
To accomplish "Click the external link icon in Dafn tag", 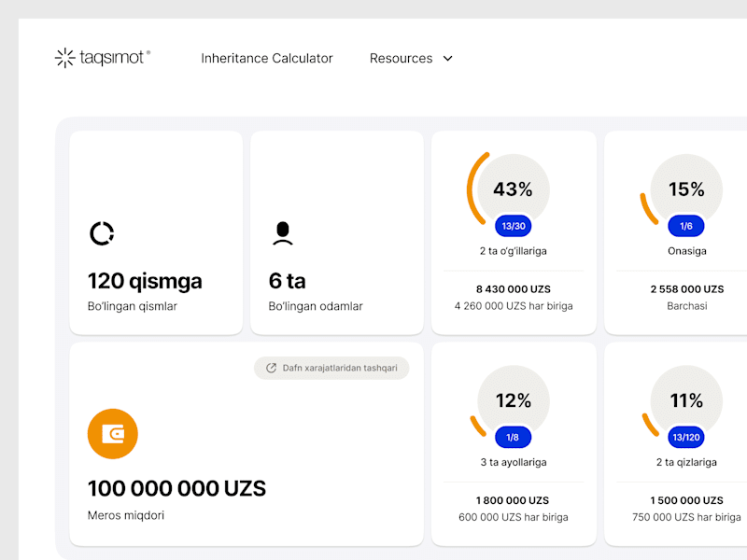I will tap(271, 368).
